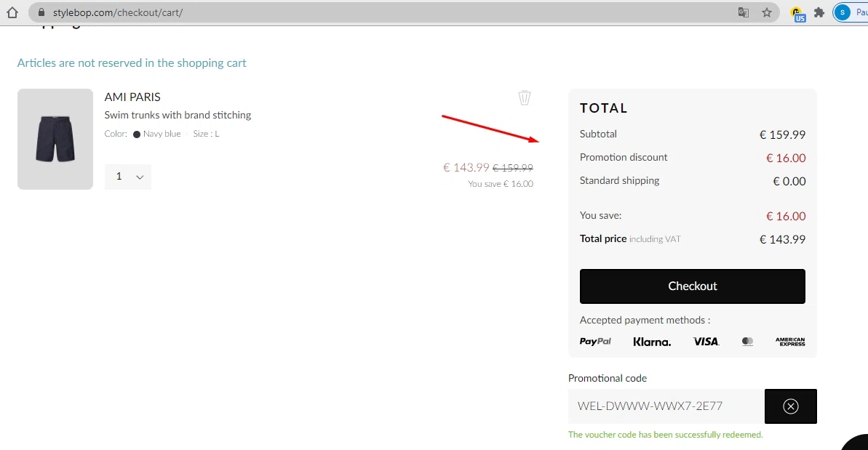868x450 pixels.
Task: Click the Standard shipping value € 0.00
Action: [x=789, y=181]
